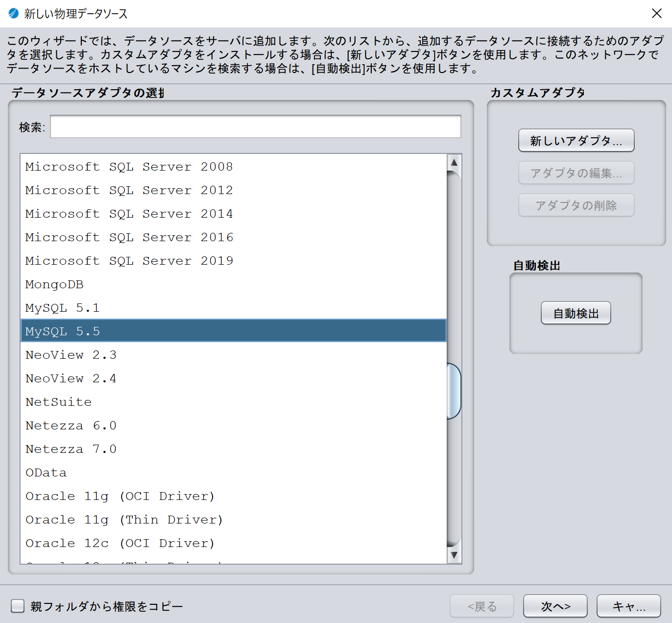Screen dimensions: 672x623
Task: Click the adapter list scrollbar thumb
Action: [454, 391]
